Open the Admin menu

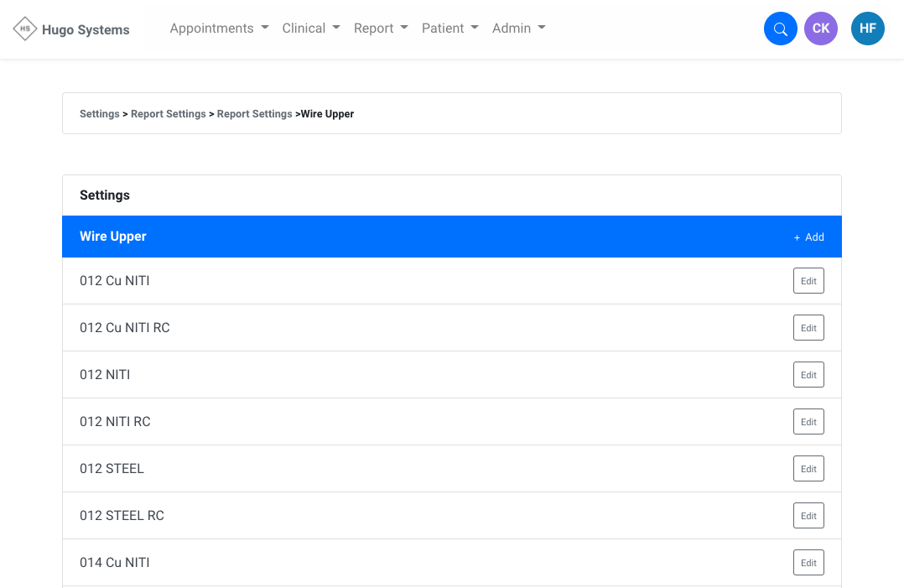(518, 29)
